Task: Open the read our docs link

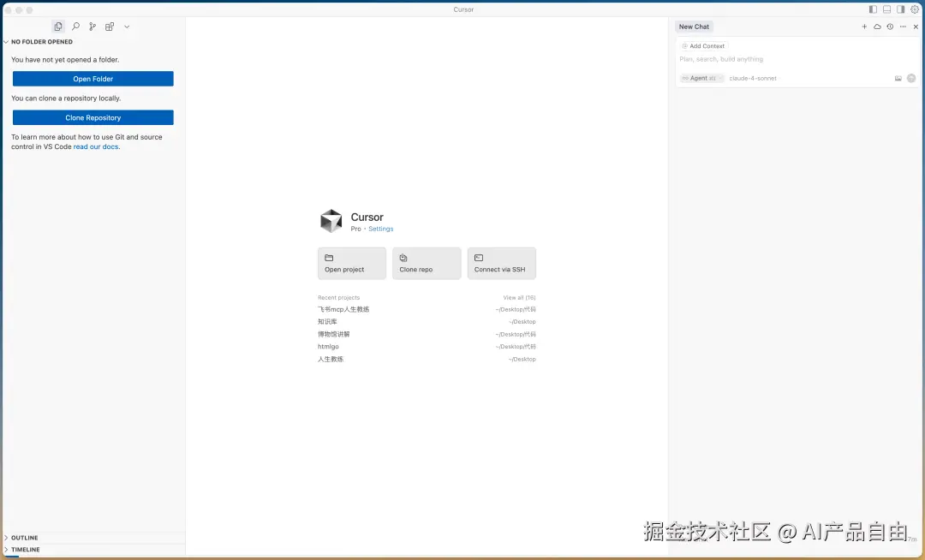Action: pos(96,146)
